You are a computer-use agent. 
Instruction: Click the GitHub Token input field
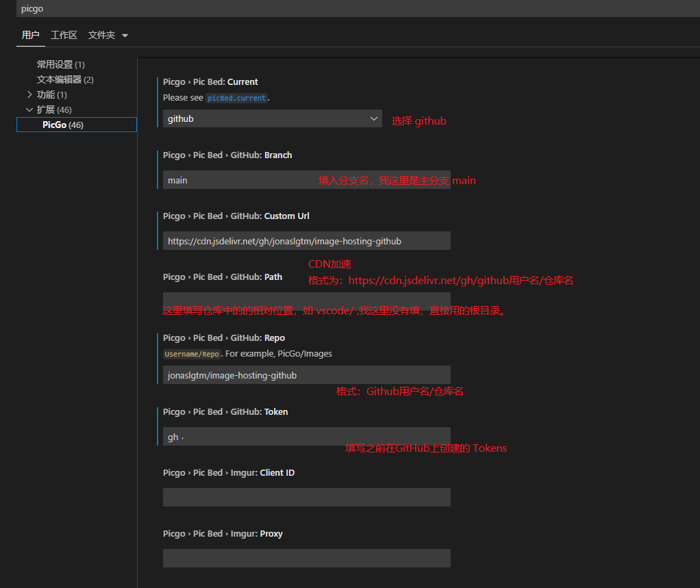click(306, 437)
